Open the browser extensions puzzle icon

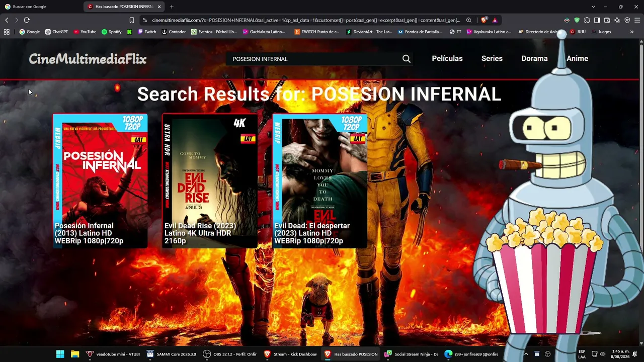587,20
